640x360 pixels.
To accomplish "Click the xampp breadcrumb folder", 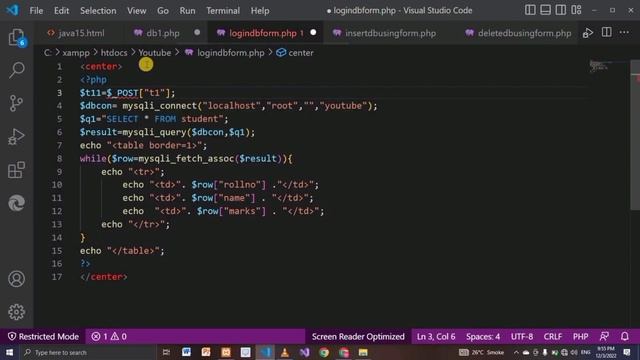I will (76, 53).
